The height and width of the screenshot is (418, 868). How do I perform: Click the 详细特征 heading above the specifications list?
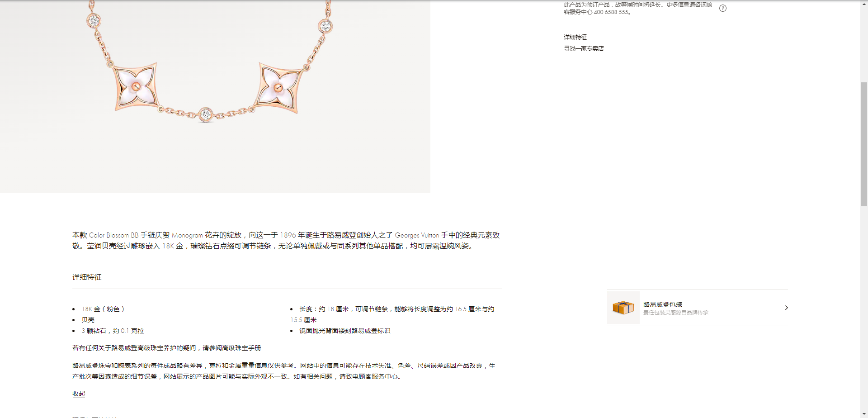point(87,277)
